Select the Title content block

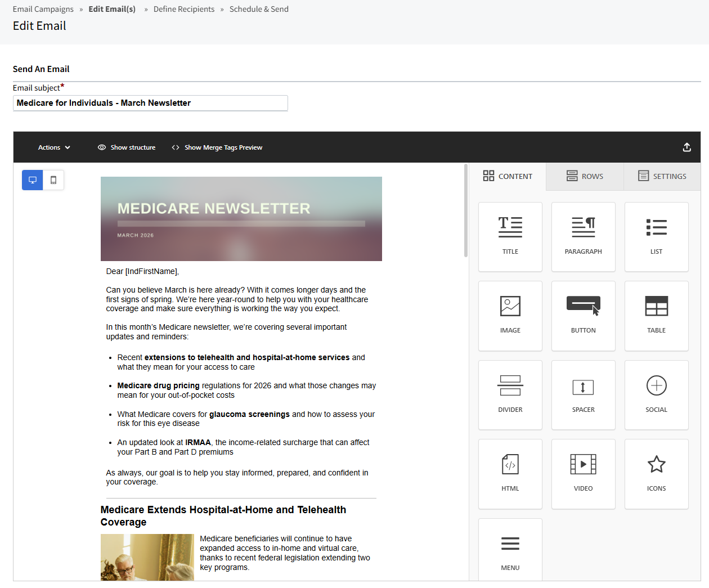(510, 237)
